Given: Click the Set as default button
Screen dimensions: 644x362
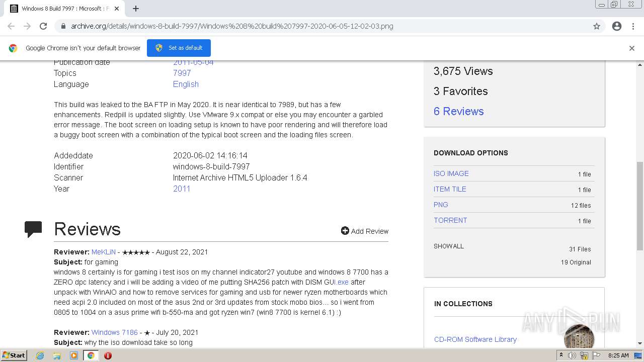Looking at the screenshot, I should pyautogui.click(x=179, y=48).
